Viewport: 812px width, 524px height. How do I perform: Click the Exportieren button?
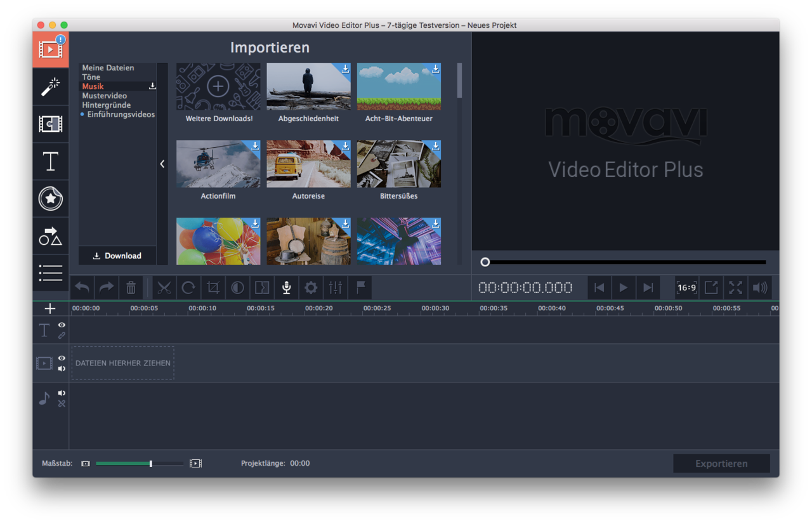721,464
